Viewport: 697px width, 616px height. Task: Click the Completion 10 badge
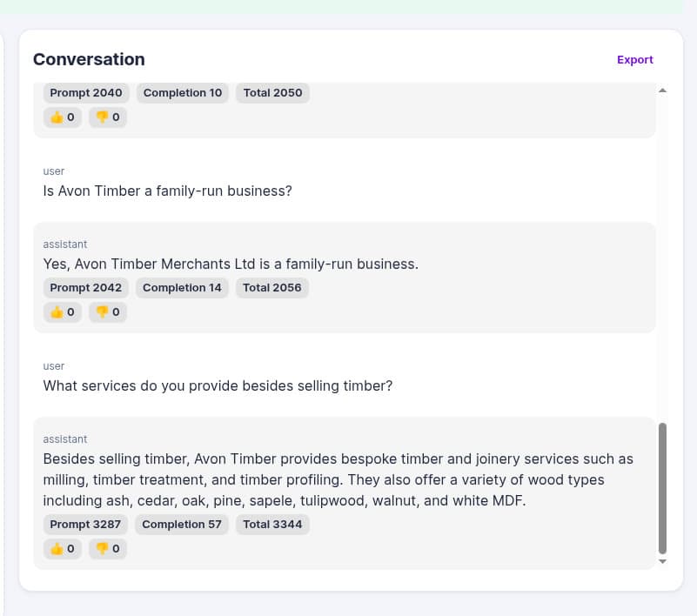(182, 93)
